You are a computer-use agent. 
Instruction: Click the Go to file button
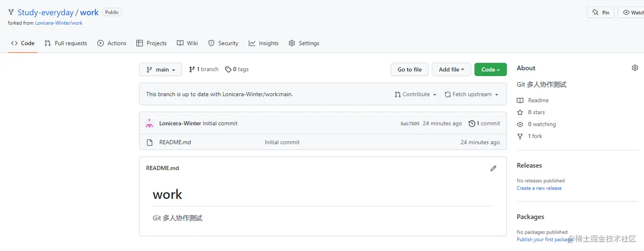tap(409, 69)
